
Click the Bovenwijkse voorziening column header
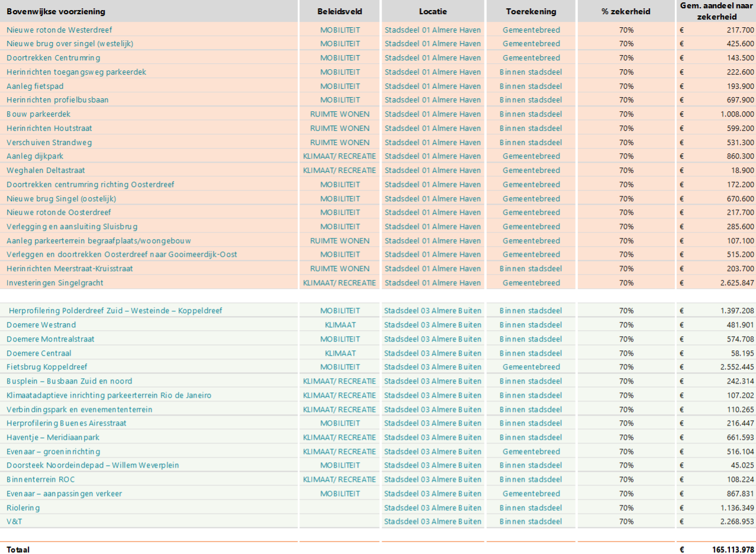(56, 11)
